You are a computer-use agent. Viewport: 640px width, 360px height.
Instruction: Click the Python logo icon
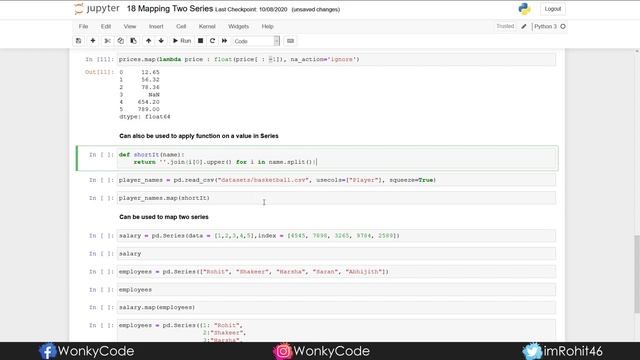tap(524, 9)
